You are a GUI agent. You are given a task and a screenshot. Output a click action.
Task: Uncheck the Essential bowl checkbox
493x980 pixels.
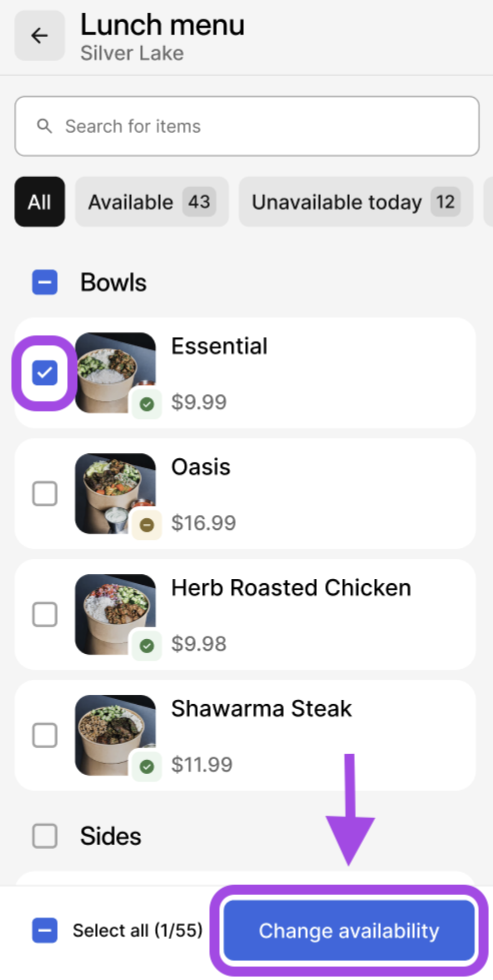45,373
